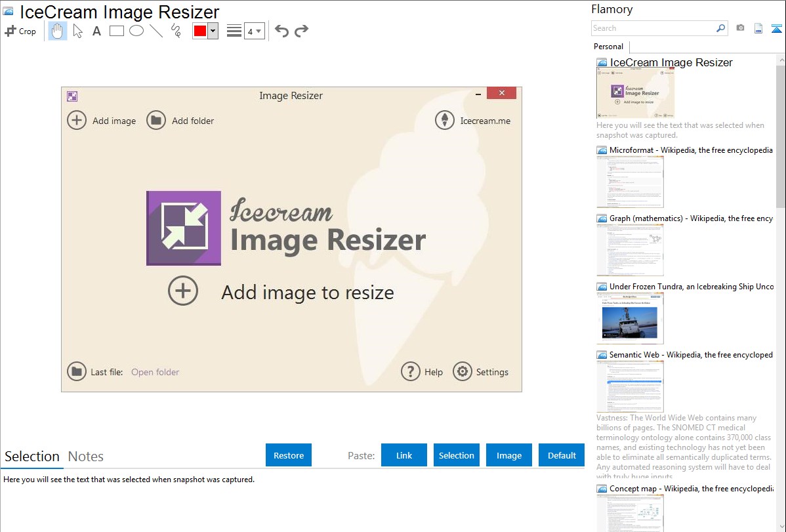This screenshot has width=786, height=532.
Task: Click the Last file folder icon
Action: [77, 371]
